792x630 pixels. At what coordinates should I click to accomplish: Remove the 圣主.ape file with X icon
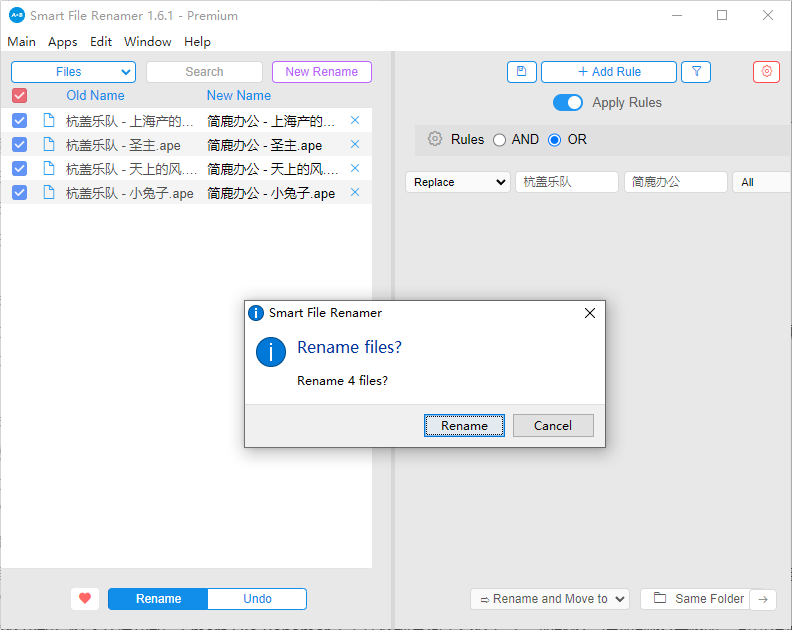pos(355,145)
